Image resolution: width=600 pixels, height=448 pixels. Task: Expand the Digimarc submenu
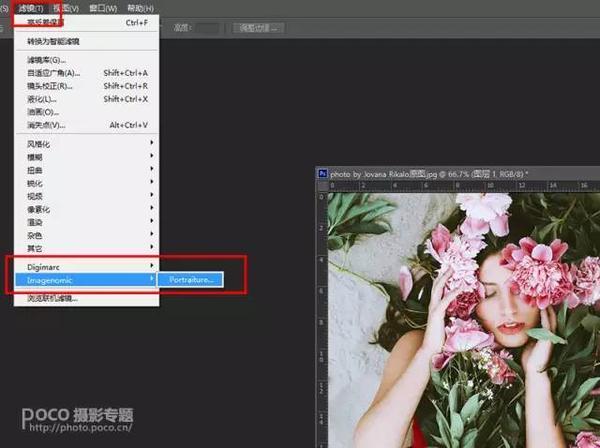[x=86, y=267]
